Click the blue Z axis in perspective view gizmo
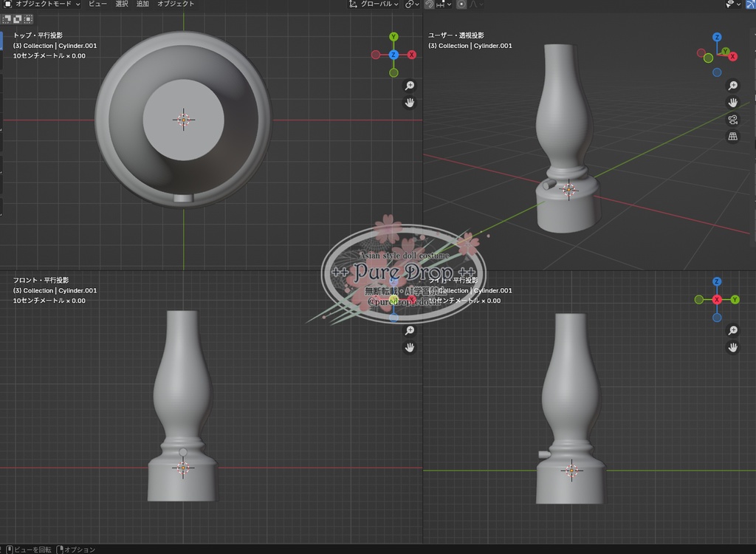The image size is (756, 554). (x=717, y=37)
